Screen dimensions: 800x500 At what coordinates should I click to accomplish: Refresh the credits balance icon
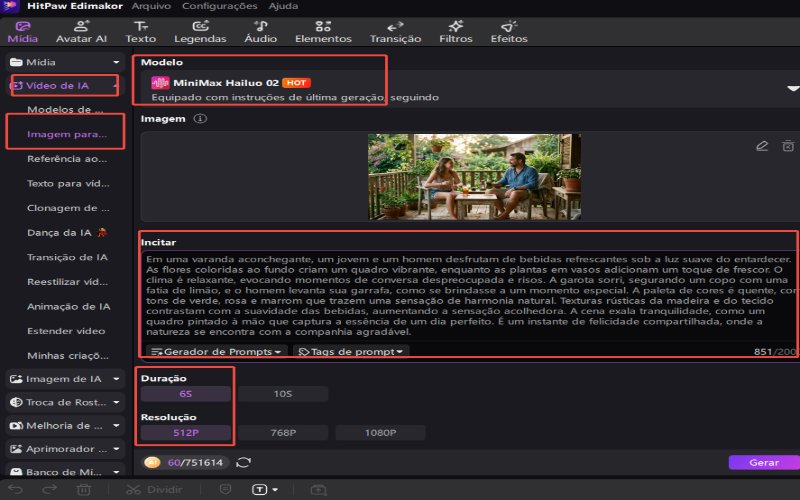[243, 462]
